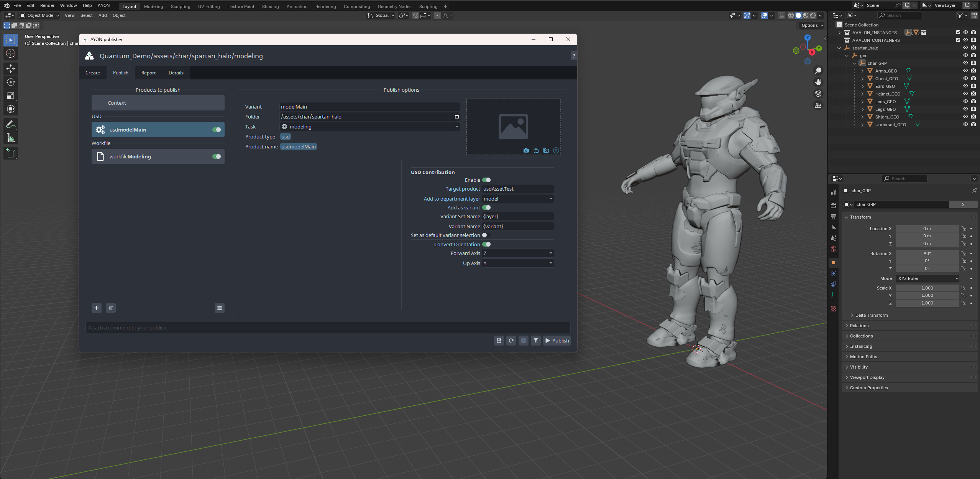Open Add to department layer dropdown
The image size is (980, 479).
coord(518,199)
